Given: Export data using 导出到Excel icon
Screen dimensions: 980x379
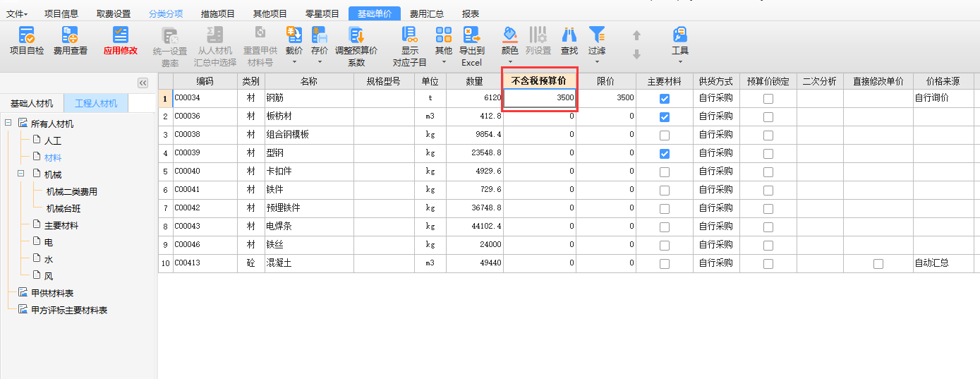Looking at the screenshot, I should click(x=471, y=35).
